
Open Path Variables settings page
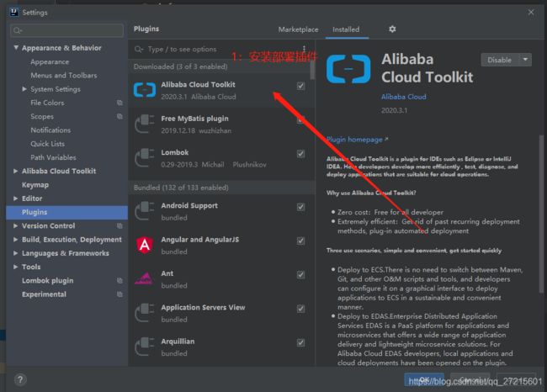click(53, 157)
